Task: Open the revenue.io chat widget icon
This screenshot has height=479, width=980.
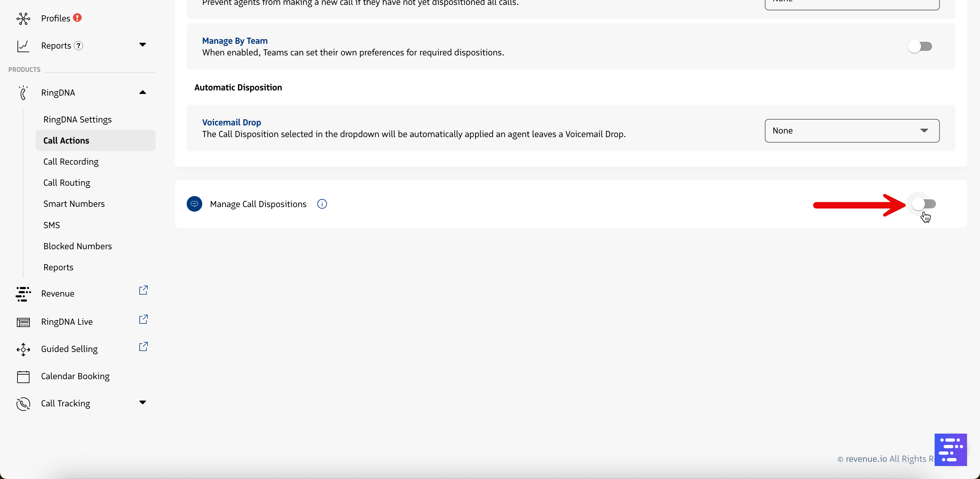Action: click(x=950, y=449)
